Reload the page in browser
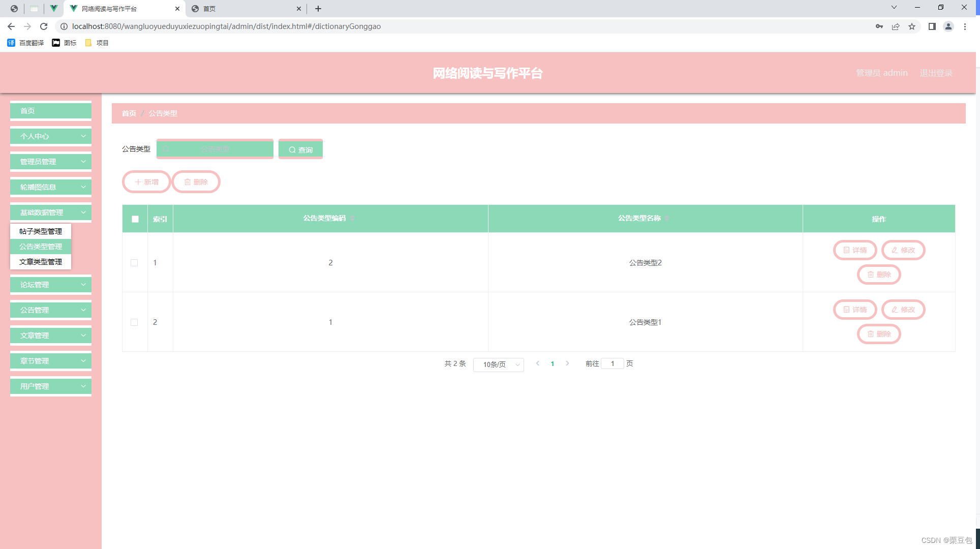This screenshot has width=980, height=549. [x=44, y=26]
